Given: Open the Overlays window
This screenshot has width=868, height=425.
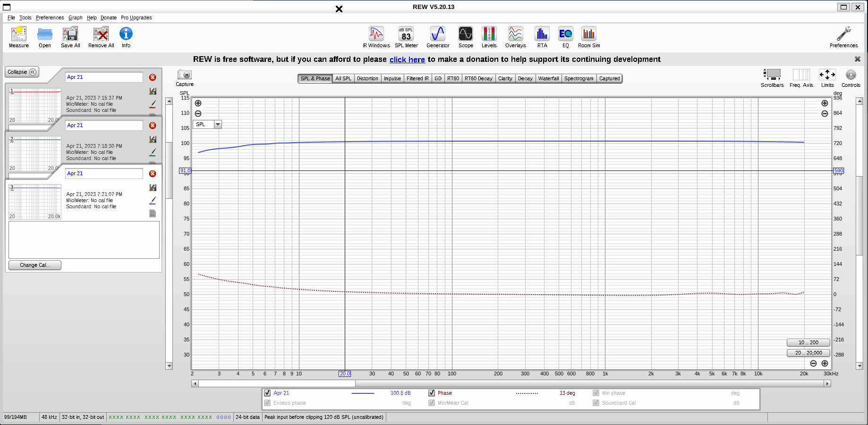Looking at the screenshot, I should click(x=516, y=37).
